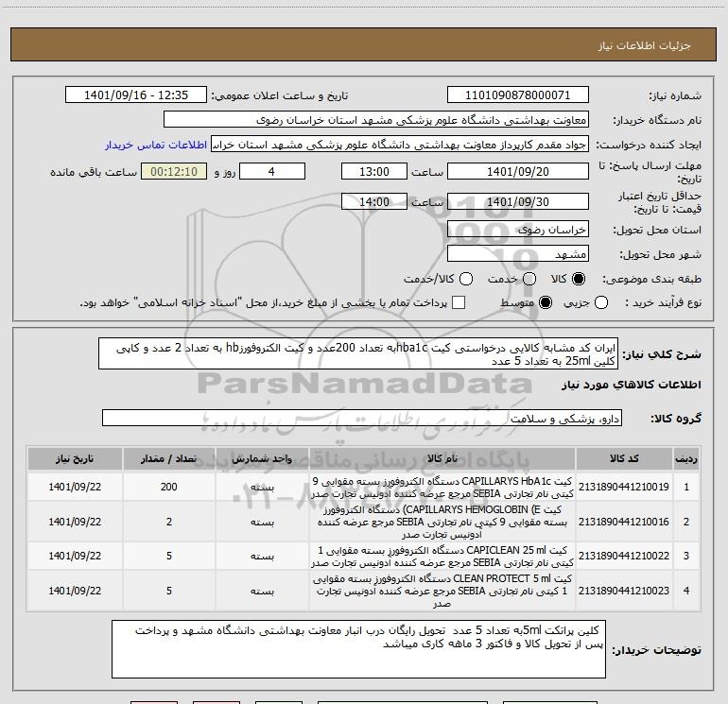Select the کالا/خدمت radio button
This screenshot has height=704, width=728.
click(466, 280)
